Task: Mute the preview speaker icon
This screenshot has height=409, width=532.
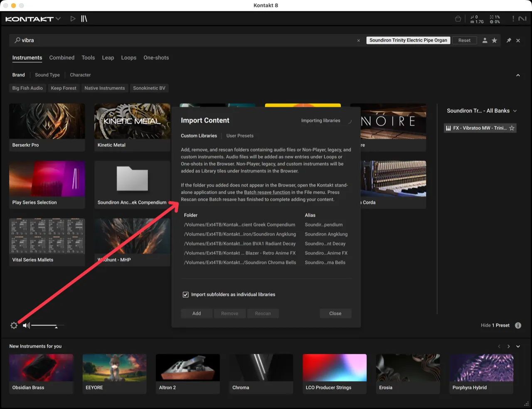Action: pyautogui.click(x=26, y=325)
